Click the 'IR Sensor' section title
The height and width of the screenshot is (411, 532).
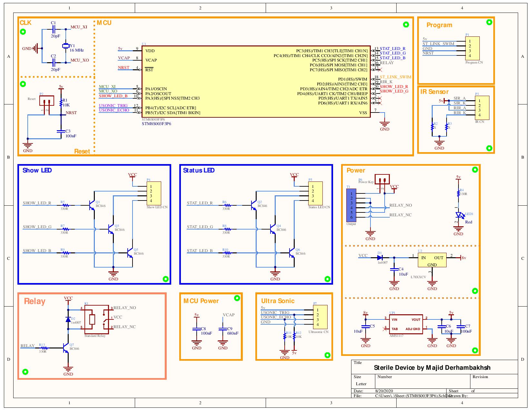pos(434,92)
